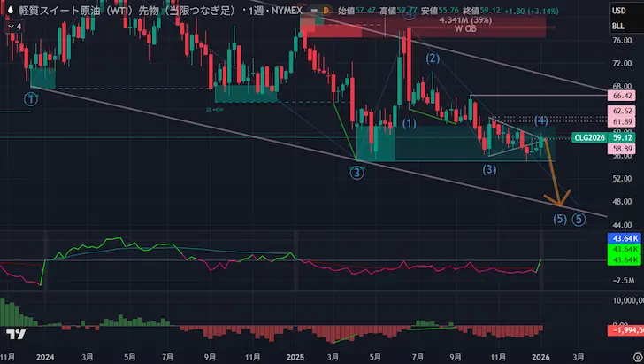Click the orange D indicator badge in header

[324, 11]
